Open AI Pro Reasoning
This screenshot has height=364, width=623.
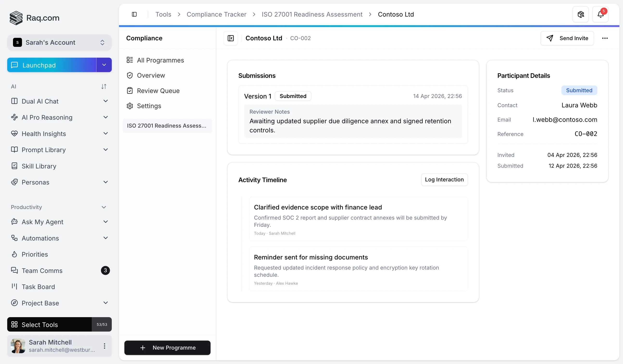tap(47, 117)
